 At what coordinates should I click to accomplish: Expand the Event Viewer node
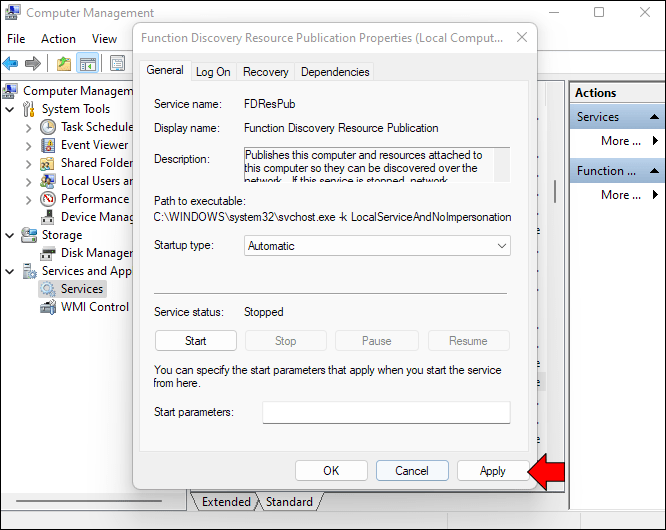(28, 146)
